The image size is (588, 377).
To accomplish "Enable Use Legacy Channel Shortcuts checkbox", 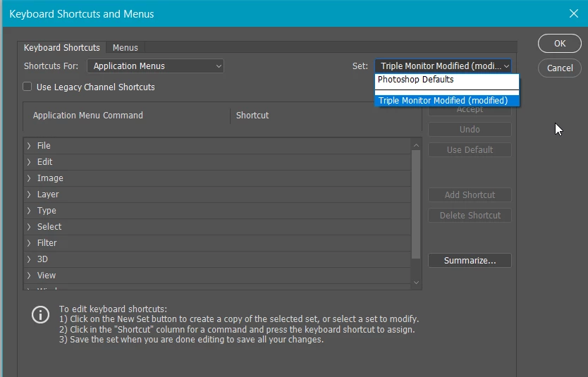I will coord(27,87).
